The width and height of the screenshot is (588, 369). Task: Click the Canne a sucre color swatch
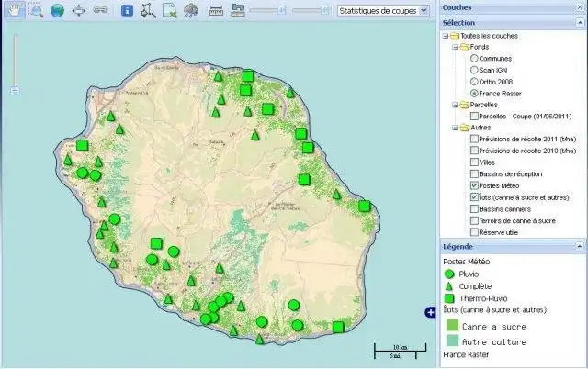pos(453,325)
